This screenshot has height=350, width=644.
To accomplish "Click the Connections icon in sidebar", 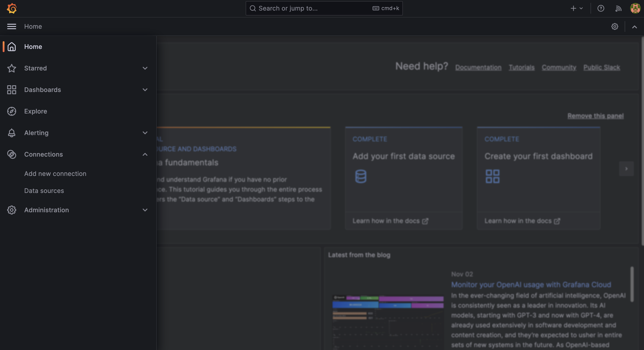I will (11, 154).
